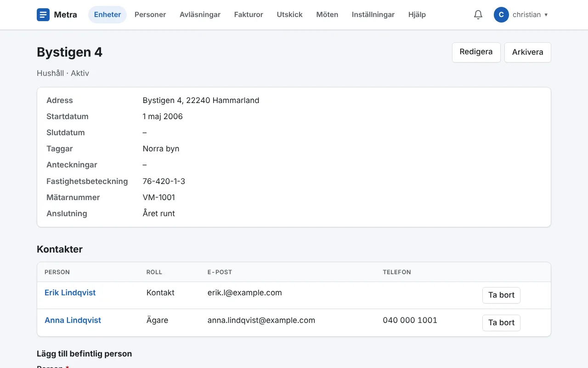Remove Anna Lindqvist with Ta bort

pyautogui.click(x=501, y=323)
